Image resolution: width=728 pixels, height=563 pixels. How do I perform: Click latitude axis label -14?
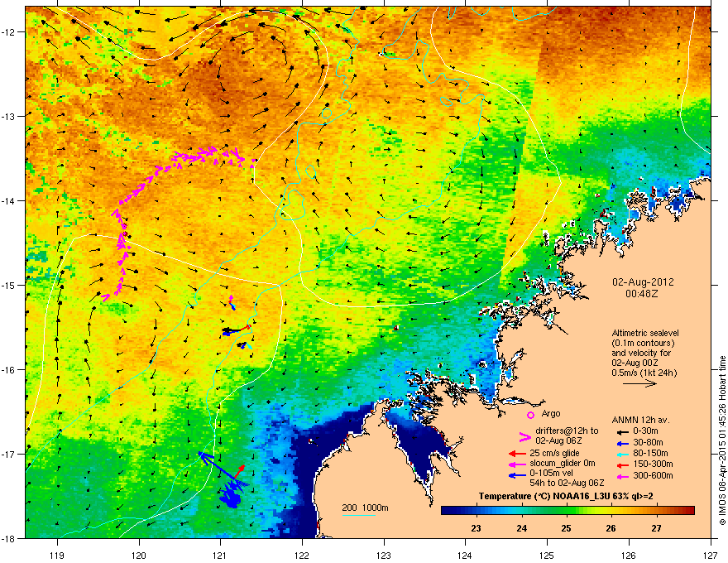9,200
